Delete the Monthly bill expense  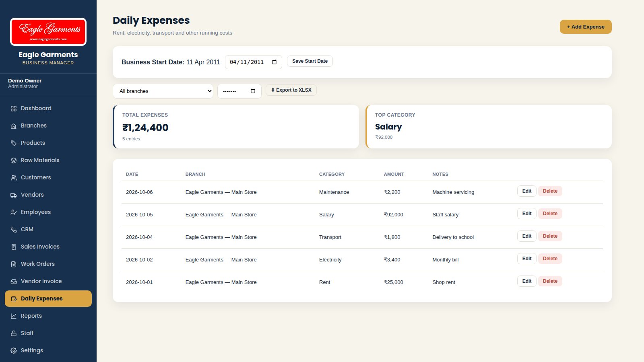[x=550, y=259]
